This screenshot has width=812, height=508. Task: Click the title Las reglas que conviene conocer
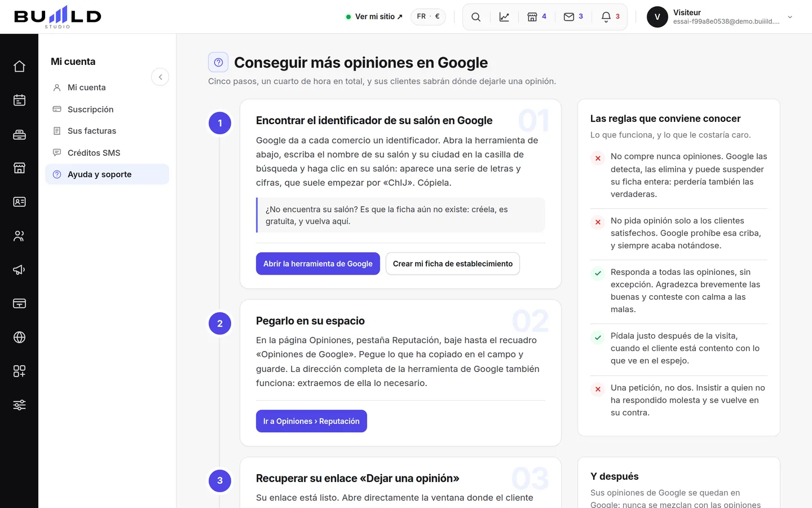click(665, 119)
